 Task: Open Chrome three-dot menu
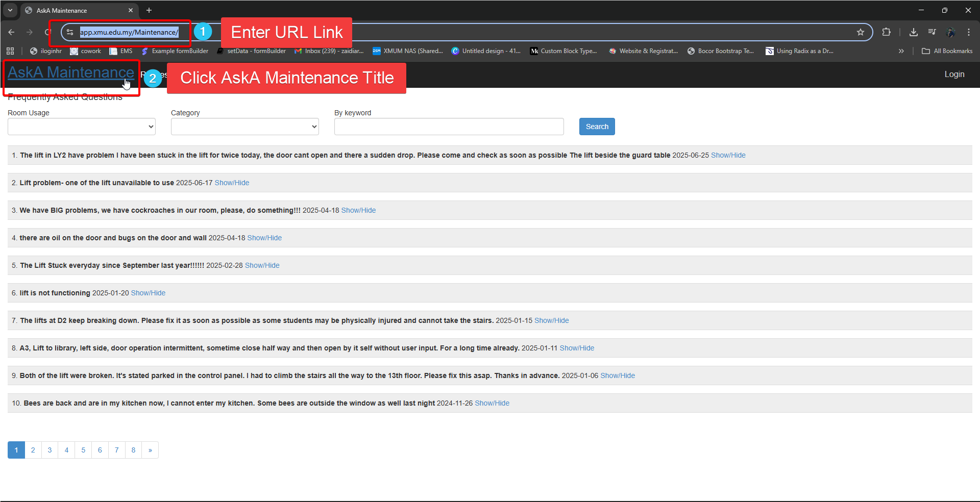pos(969,32)
